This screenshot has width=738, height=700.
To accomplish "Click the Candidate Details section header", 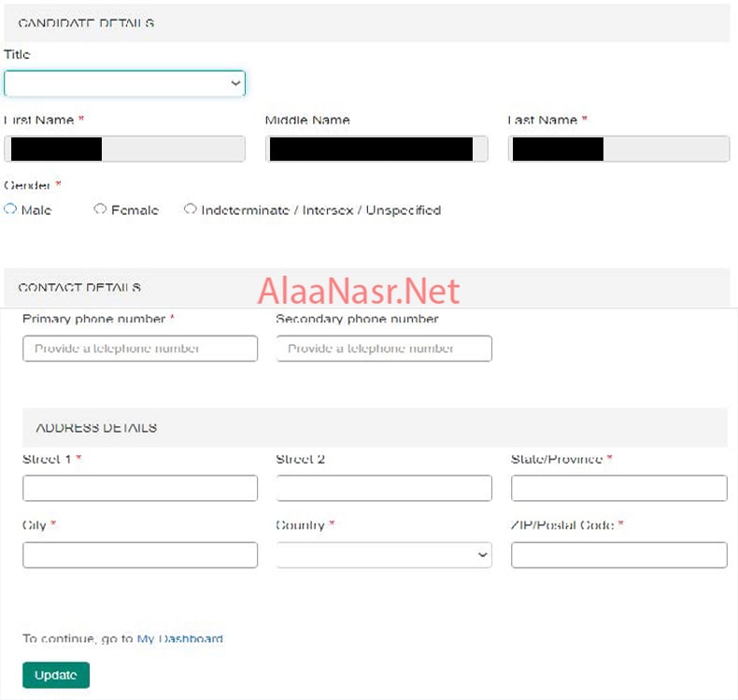I will pos(86,23).
